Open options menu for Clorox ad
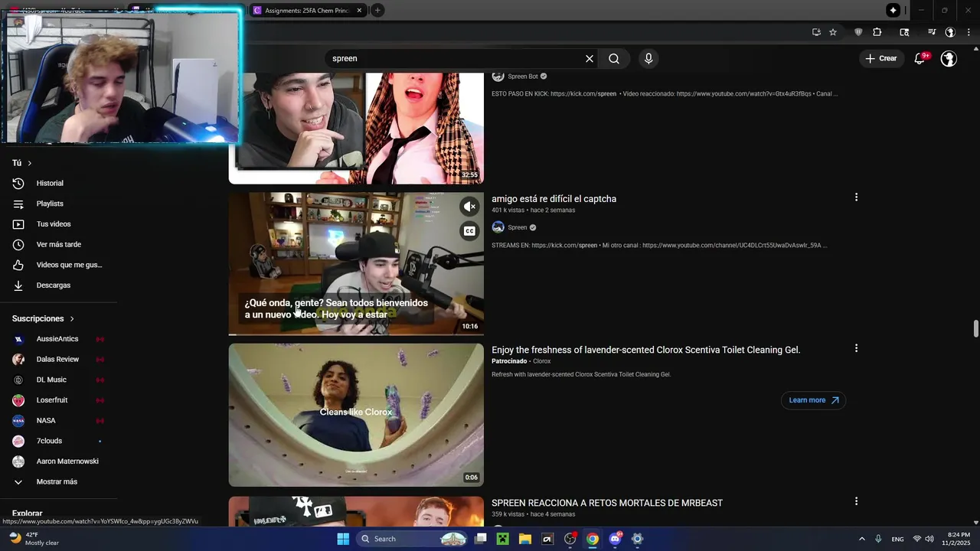This screenshot has height=551, width=980. click(856, 348)
